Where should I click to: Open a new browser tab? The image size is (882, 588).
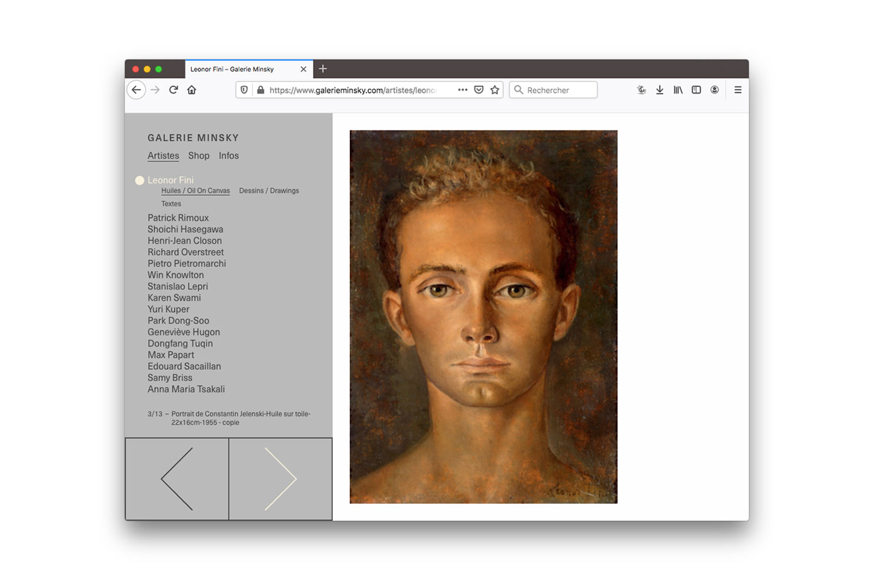tap(323, 69)
